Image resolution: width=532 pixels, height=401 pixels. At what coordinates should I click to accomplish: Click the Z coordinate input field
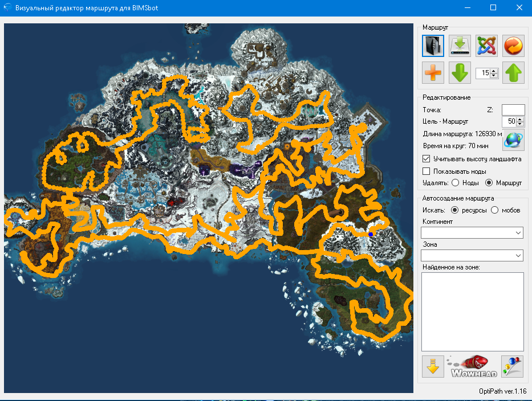point(513,109)
